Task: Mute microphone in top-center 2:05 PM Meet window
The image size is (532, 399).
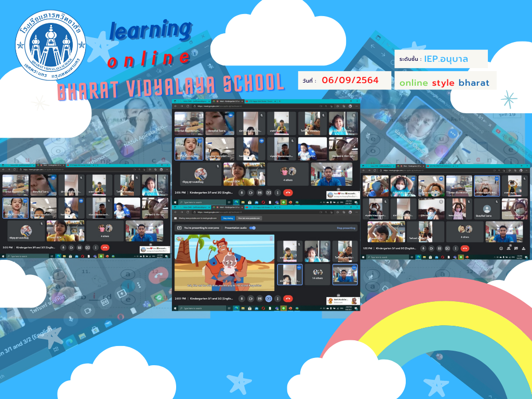Action: point(242,193)
